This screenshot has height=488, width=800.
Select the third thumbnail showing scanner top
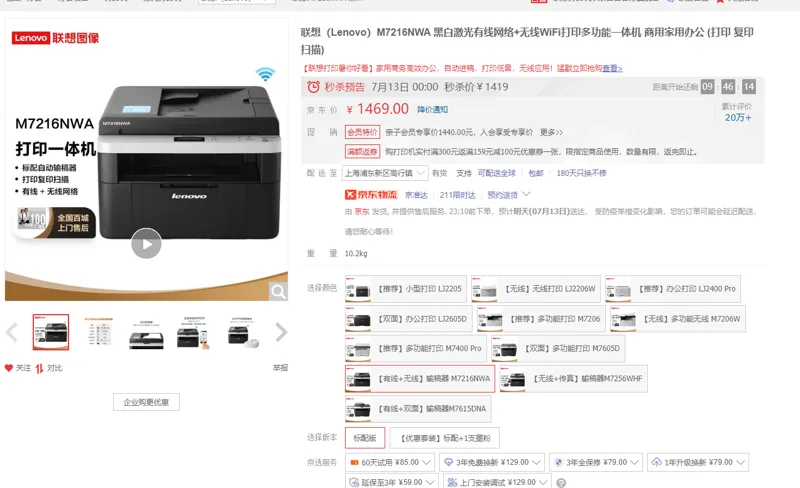(146, 332)
